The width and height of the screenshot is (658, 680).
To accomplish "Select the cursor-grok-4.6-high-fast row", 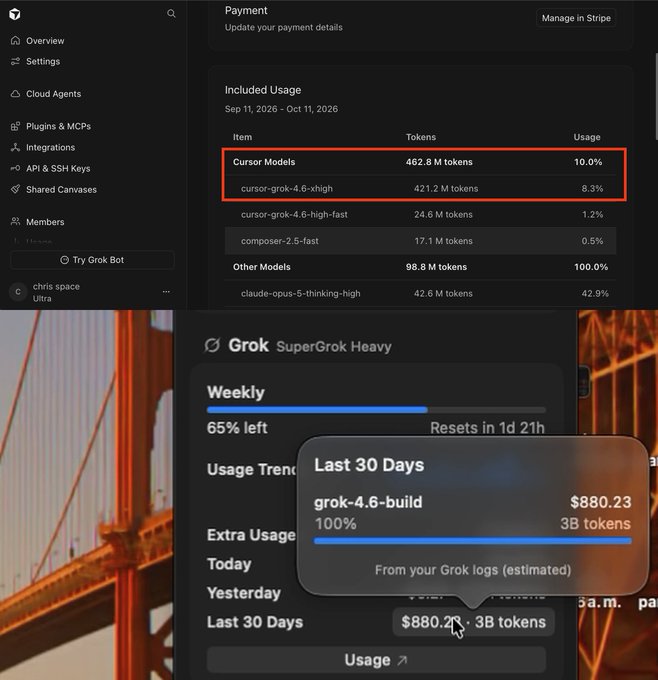I will pos(420,215).
